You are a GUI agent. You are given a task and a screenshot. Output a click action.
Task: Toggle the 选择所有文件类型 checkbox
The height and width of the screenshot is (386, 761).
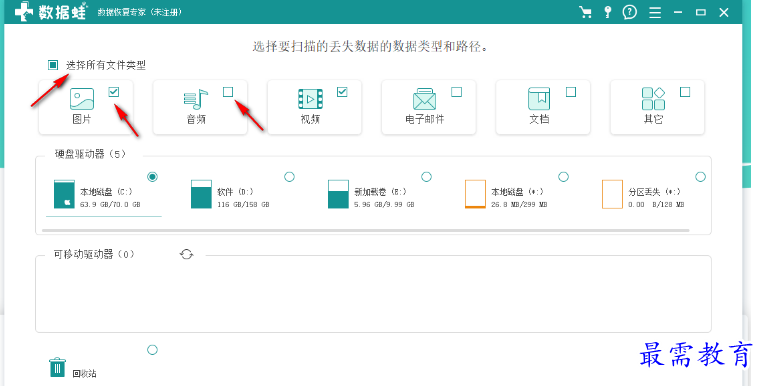pos(53,65)
